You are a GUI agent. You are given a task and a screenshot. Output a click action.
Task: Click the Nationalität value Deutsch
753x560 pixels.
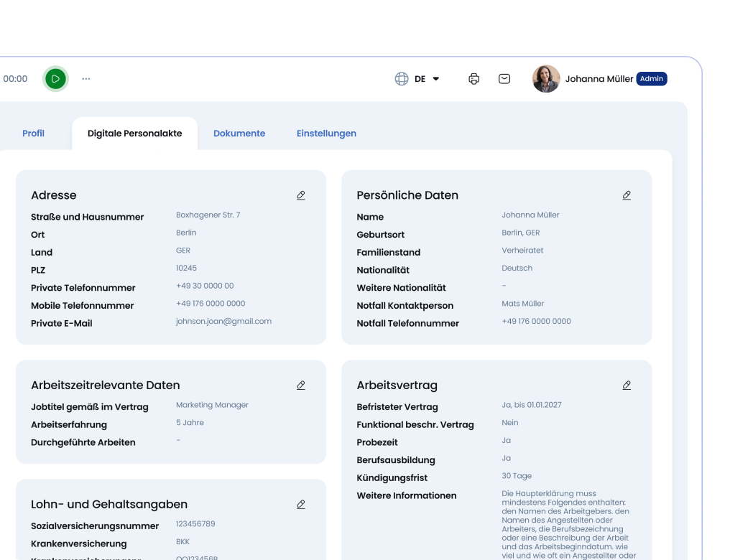[517, 269]
